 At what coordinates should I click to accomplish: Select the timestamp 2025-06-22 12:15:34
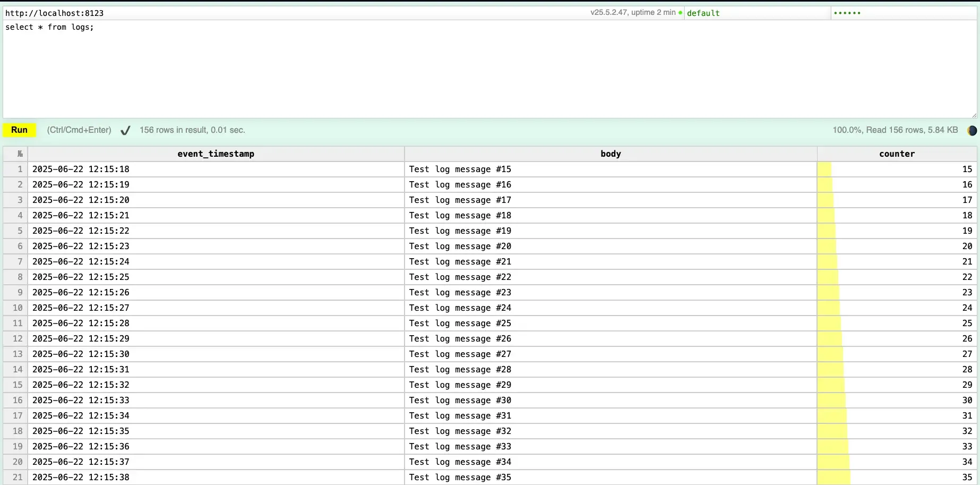[216, 415]
